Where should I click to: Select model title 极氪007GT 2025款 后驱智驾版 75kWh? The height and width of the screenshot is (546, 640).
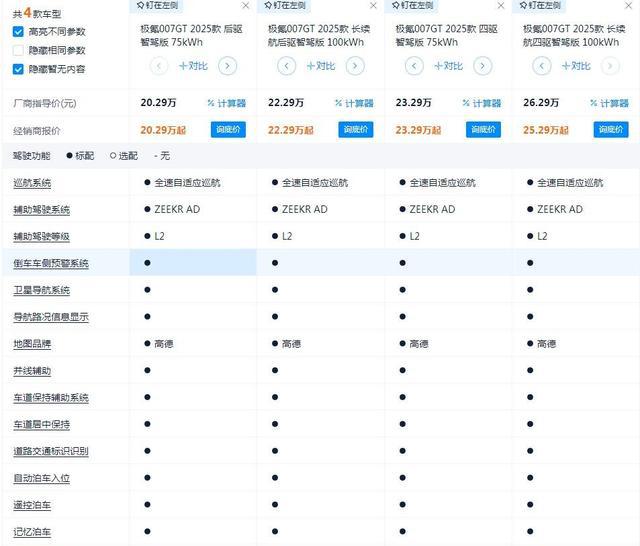click(x=191, y=36)
